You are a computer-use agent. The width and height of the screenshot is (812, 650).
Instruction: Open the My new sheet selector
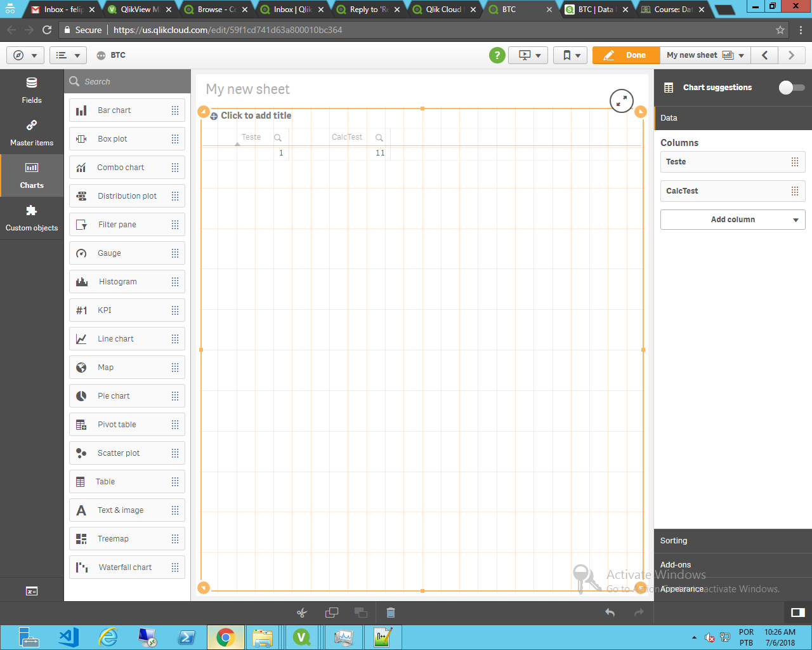(705, 55)
